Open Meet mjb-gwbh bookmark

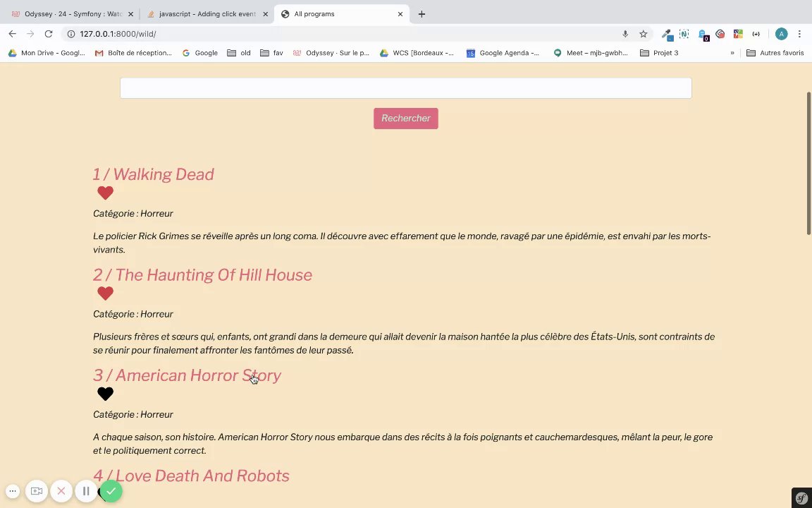point(591,53)
